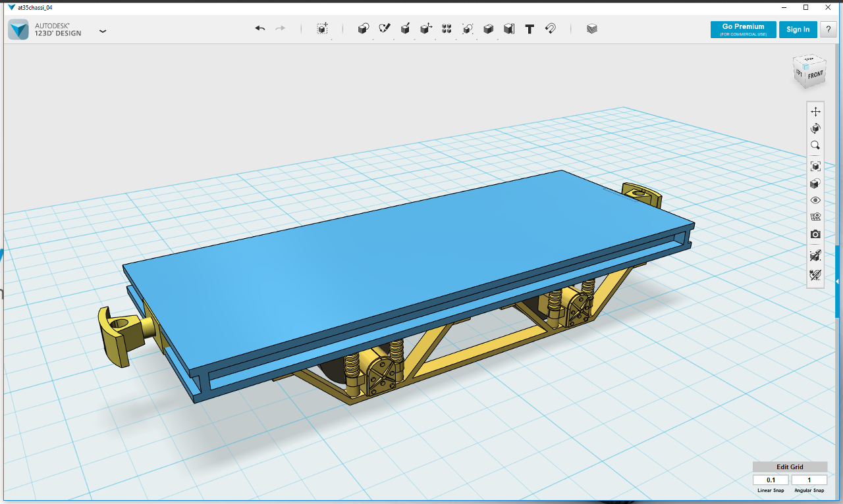The image size is (843, 504).
Task: Toggle solids visibility with the eye icon
Action: tap(815, 200)
